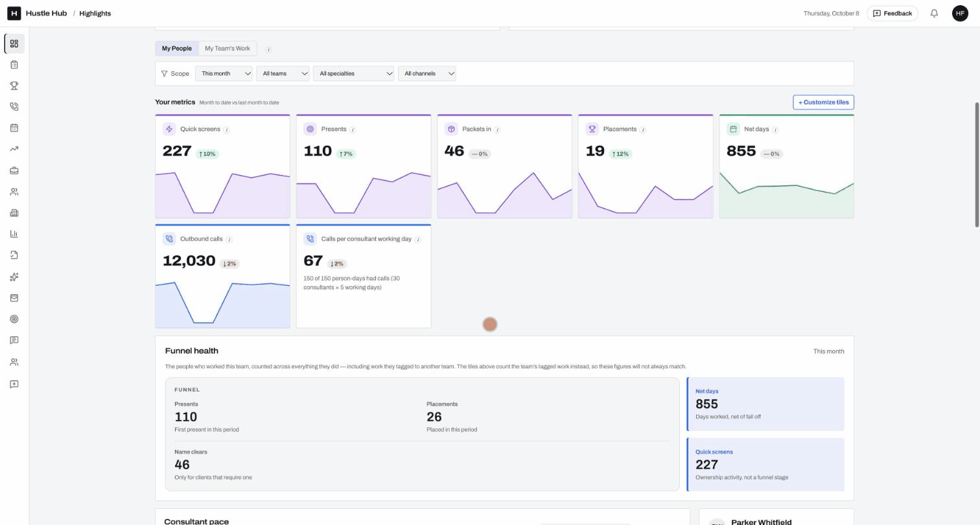Open the clipboard icon in sidebar
The height and width of the screenshot is (525, 980).
pyautogui.click(x=14, y=65)
